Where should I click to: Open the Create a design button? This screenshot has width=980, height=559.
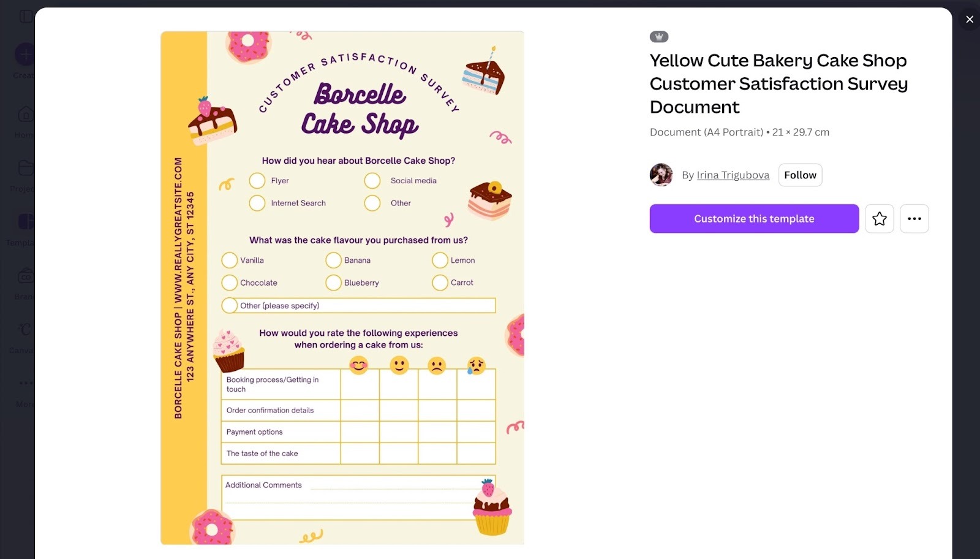tap(25, 54)
